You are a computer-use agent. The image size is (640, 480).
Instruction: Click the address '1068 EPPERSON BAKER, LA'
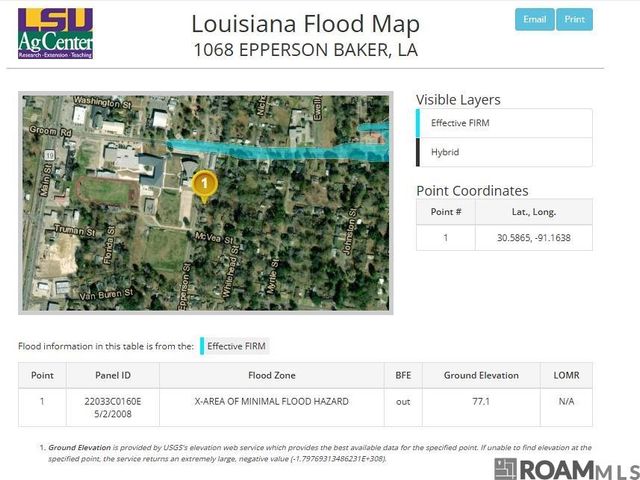click(x=305, y=50)
